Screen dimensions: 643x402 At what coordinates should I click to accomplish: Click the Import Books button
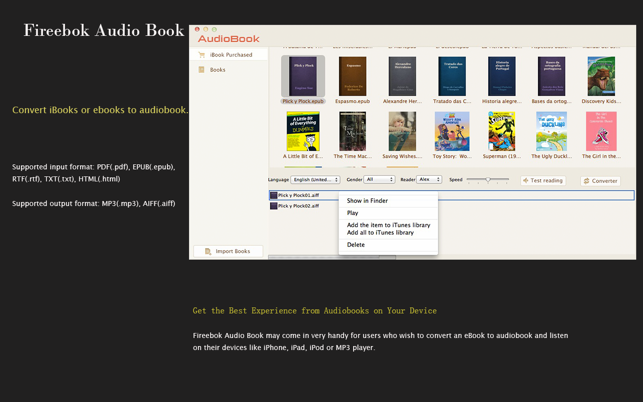tap(228, 251)
